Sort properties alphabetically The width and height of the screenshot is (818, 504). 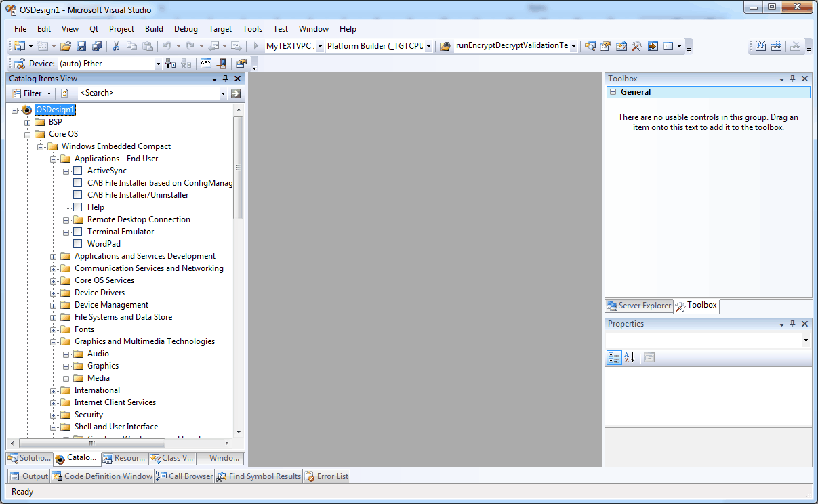pos(630,358)
